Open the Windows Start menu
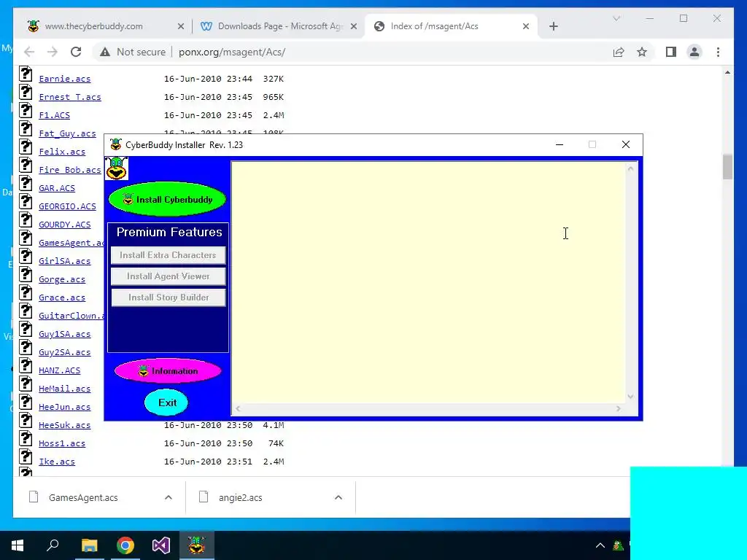 coord(18,545)
